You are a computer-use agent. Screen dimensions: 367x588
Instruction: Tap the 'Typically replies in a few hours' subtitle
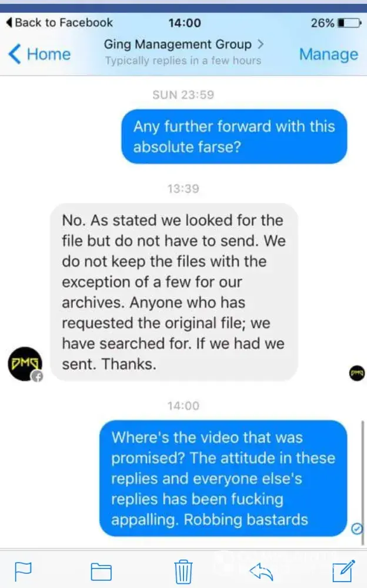[x=183, y=61]
